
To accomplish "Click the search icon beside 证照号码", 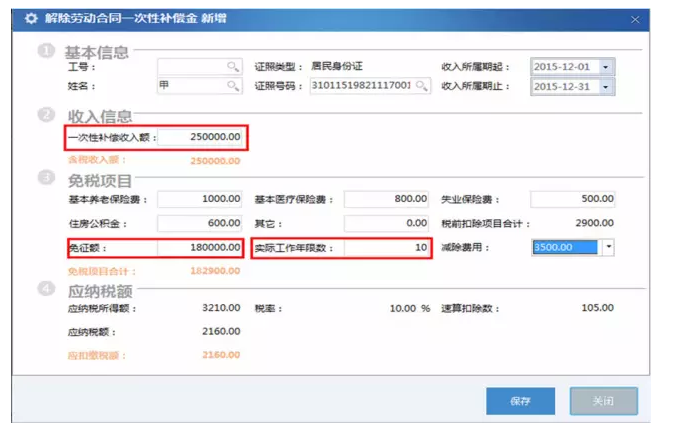I will pyautogui.click(x=422, y=86).
